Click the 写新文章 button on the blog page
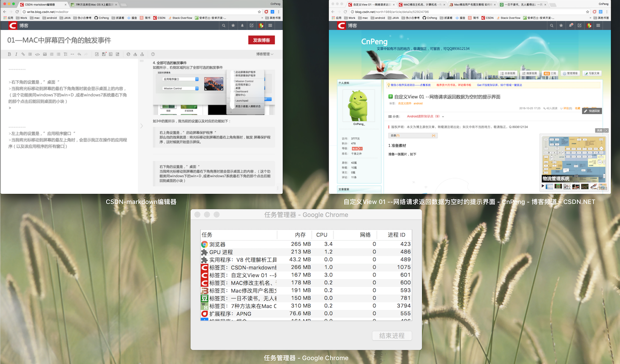The width and height of the screenshot is (620, 364). pyautogui.click(x=592, y=73)
